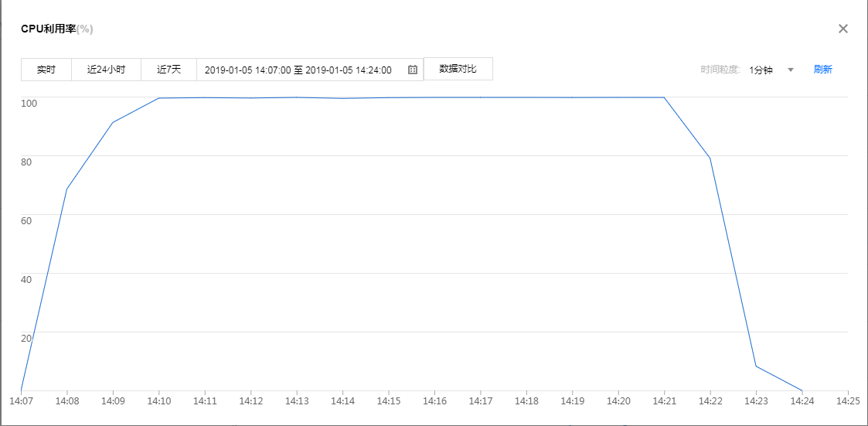Select the last 100% point at 14:21

coord(664,97)
